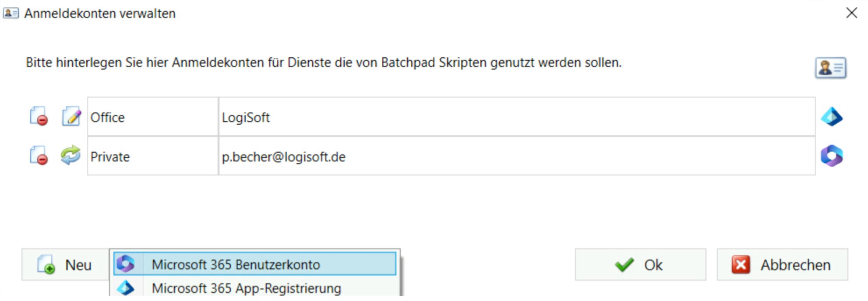Delete the Private account entry
This screenshot has height=301, width=868.
coord(39,156)
